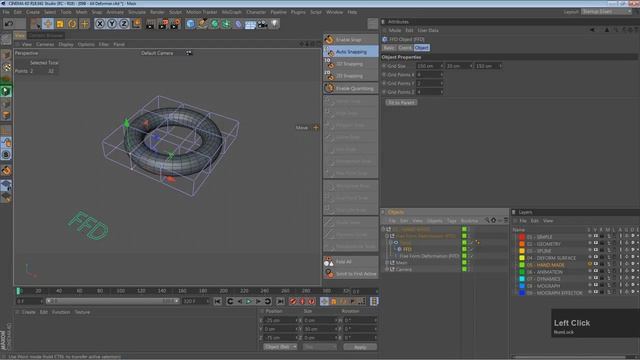Click the coordinate system icon
640x360 pixels.
(136, 24)
